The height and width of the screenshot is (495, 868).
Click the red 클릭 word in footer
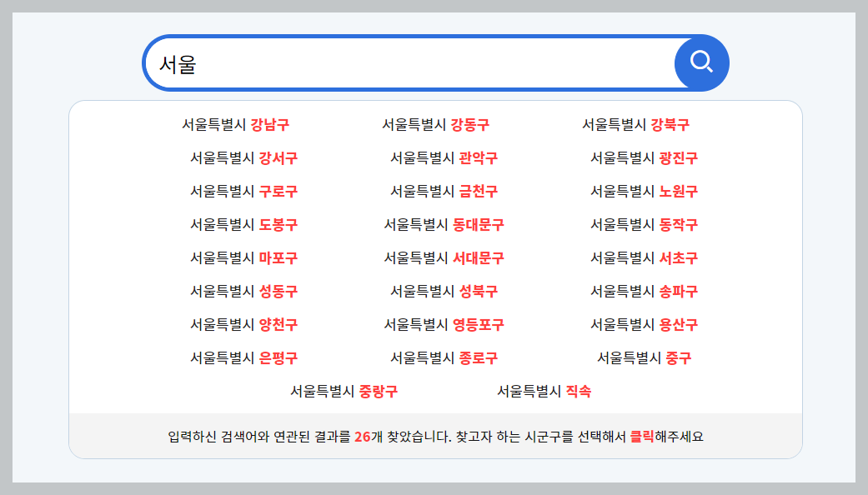tap(642, 437)
